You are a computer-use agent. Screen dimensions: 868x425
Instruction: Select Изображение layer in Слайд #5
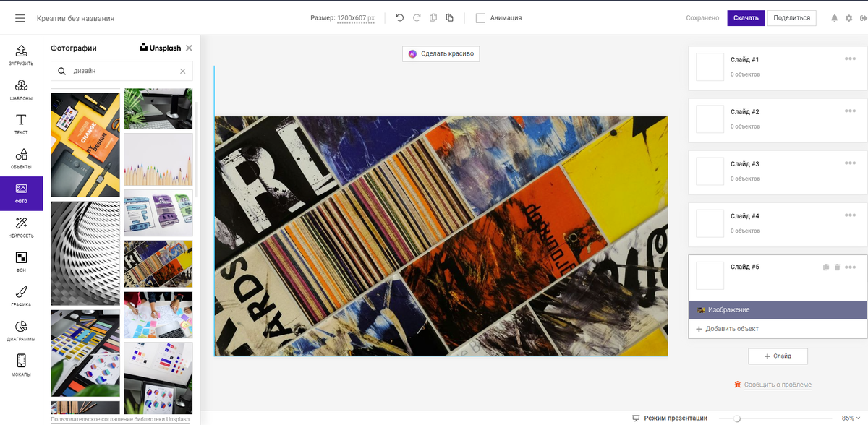[x=778, y=310]
